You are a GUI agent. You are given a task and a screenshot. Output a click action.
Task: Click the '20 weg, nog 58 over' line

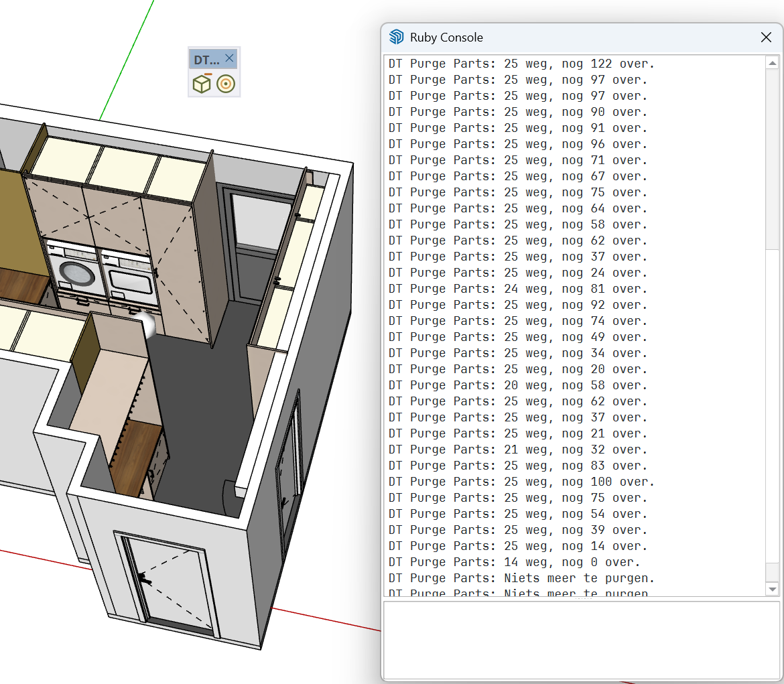[x=518, y=385]
